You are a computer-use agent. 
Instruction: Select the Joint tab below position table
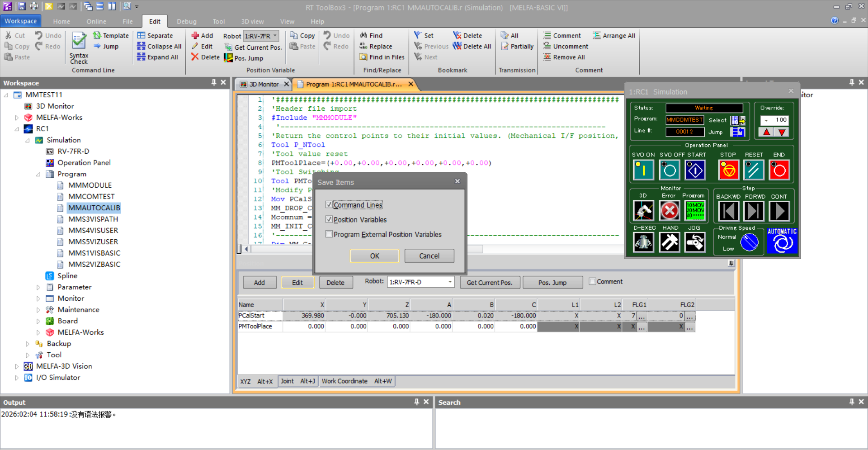click(x=298, y=381)
